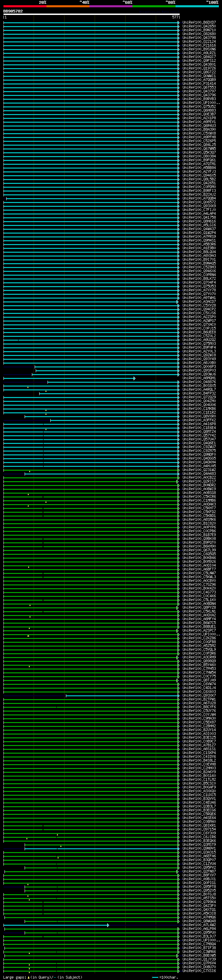
Task: Click UniRef100_Q8MTZ4 label
Action: pos(199,432)
